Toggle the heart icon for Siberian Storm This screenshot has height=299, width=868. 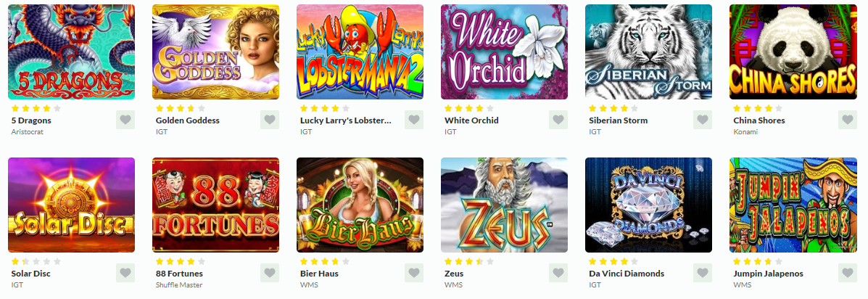click(703, 120)
